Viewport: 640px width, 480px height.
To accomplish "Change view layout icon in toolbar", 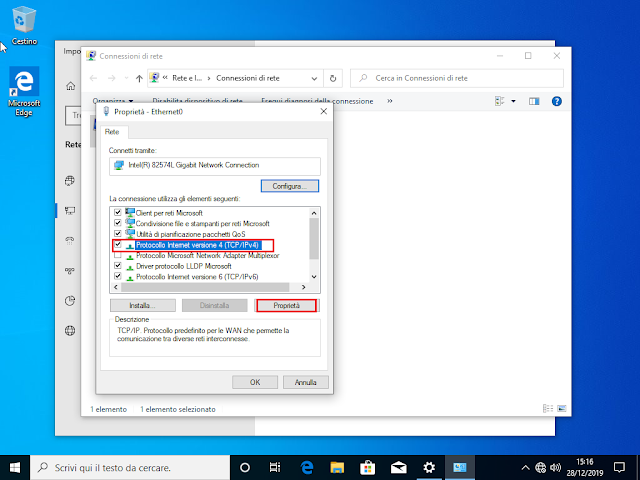I will pos(500,101).
